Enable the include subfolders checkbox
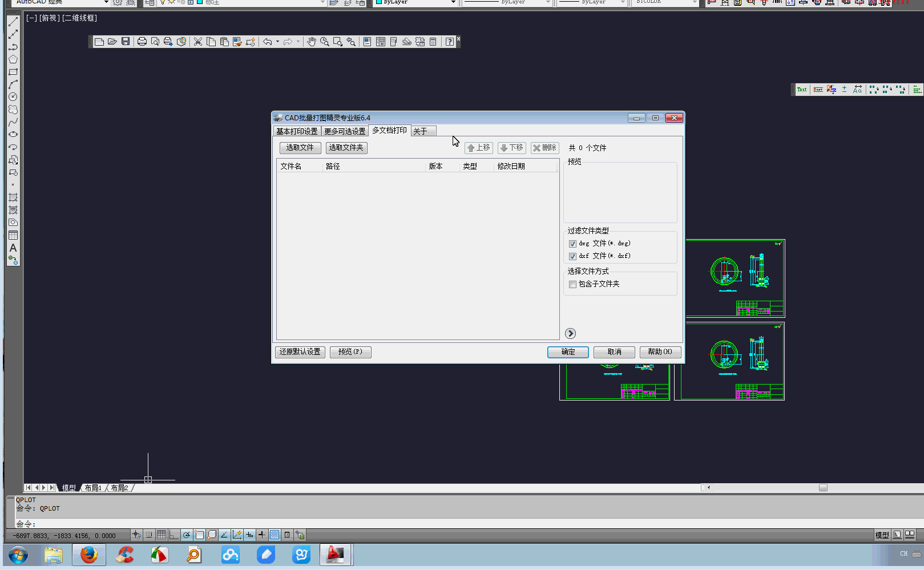924x570 pixels. (x=572, y=284)
